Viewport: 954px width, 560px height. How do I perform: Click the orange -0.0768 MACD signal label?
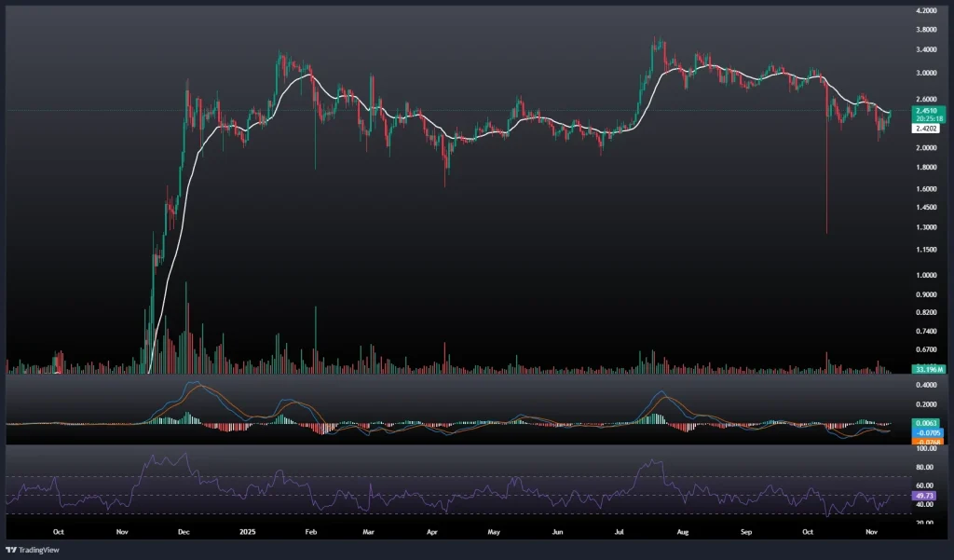tap(926, 441)
